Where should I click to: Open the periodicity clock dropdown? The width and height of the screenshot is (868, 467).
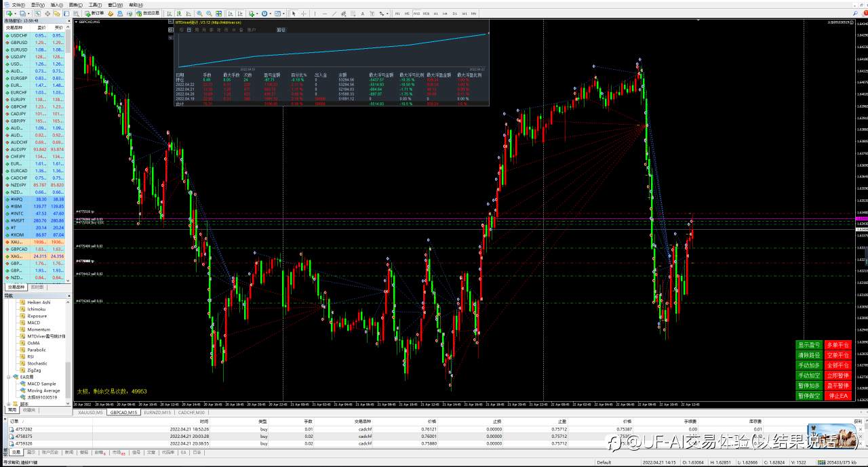(266, 13)
